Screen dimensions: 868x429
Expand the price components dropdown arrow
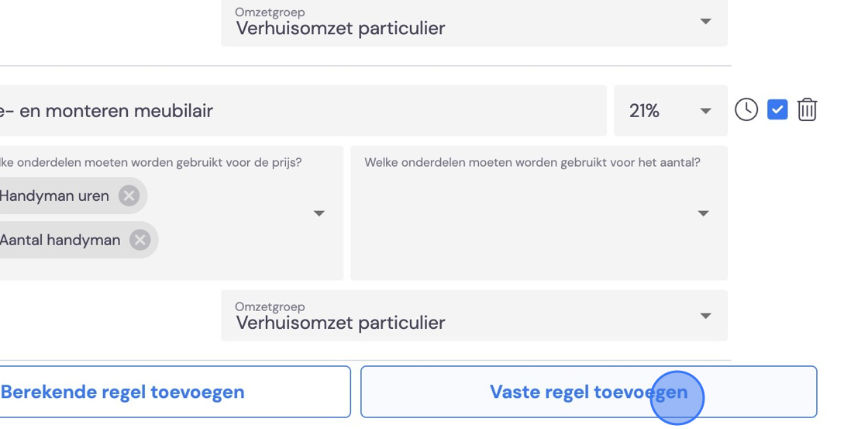click(x=319, y=213)
